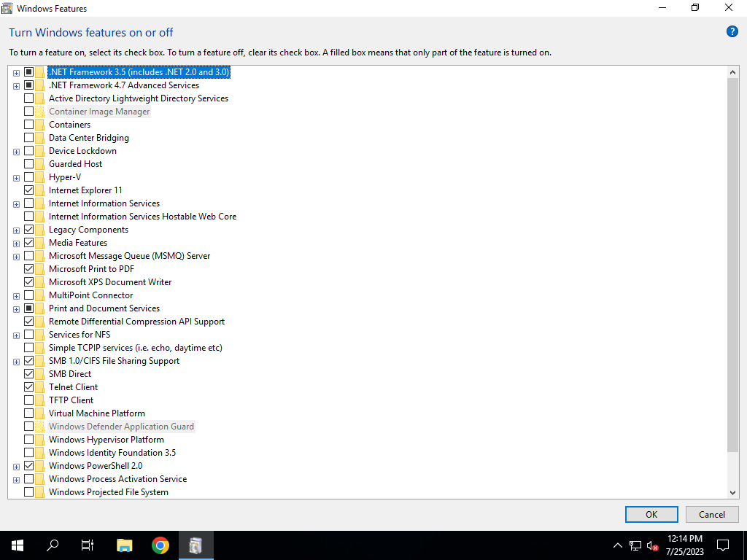747x560 pixels.
Task: Open Task View on the taskbar
Action: 88,545
